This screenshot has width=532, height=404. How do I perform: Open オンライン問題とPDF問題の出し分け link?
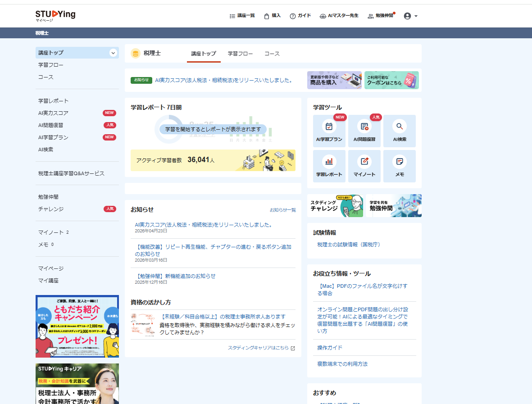[x=363, y=320]
